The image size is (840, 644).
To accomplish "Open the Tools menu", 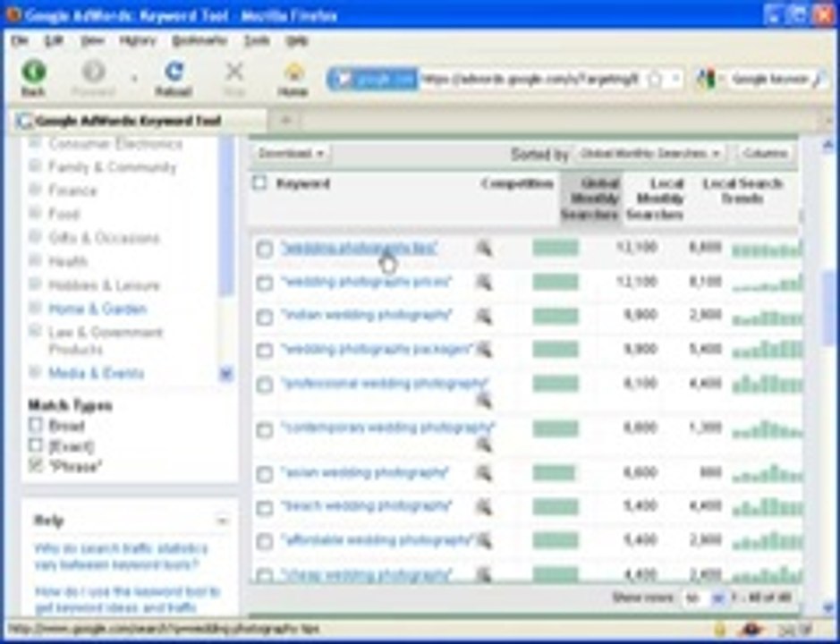I will point(257,41).
